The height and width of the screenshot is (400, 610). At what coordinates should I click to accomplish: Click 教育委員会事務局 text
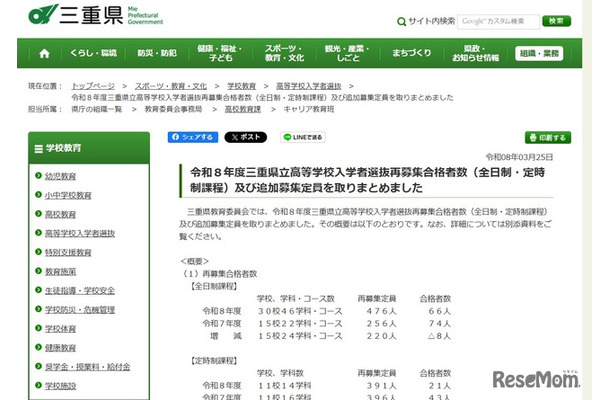click(x=174, y=109)
